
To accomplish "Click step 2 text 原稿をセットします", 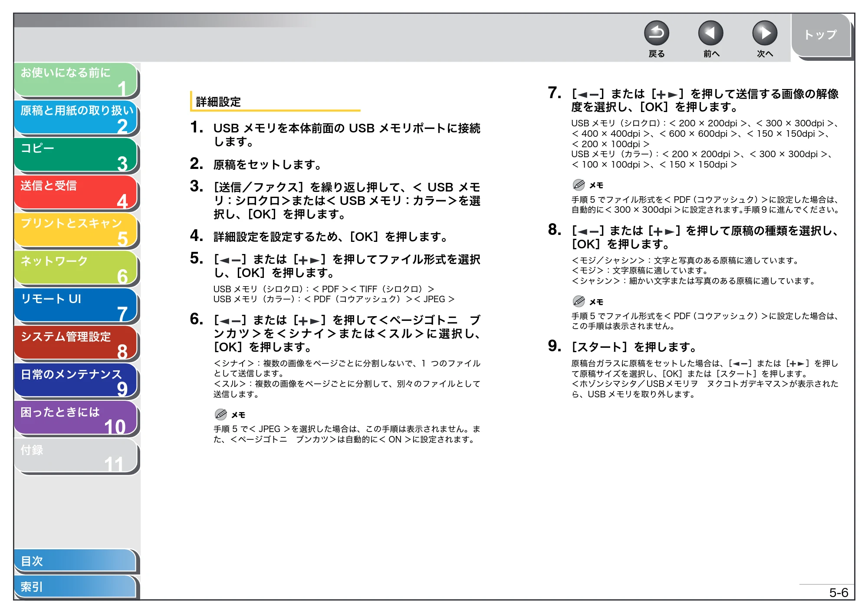I will (x=267, y=165).
